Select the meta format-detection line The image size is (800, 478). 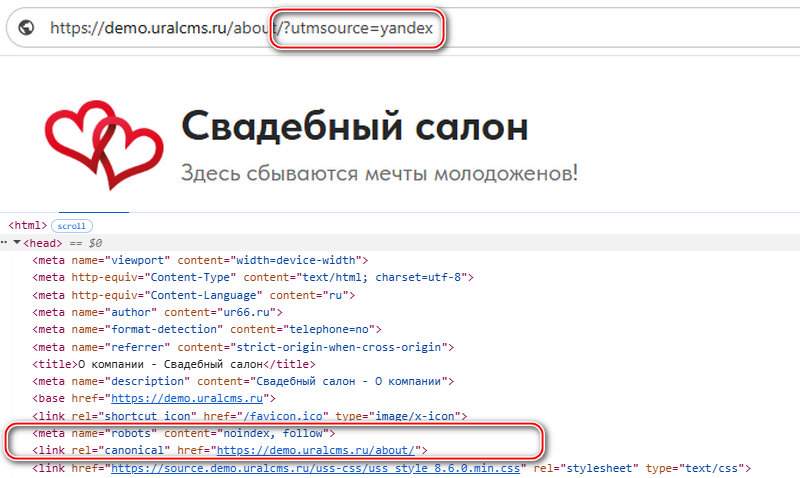pos(207,330)
